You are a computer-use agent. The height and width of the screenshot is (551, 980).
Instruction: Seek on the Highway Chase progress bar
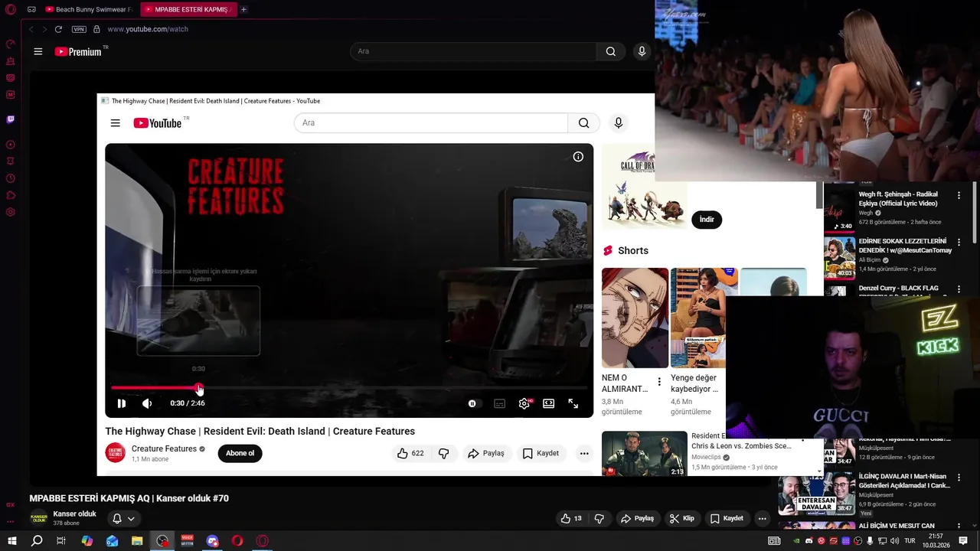349,388
